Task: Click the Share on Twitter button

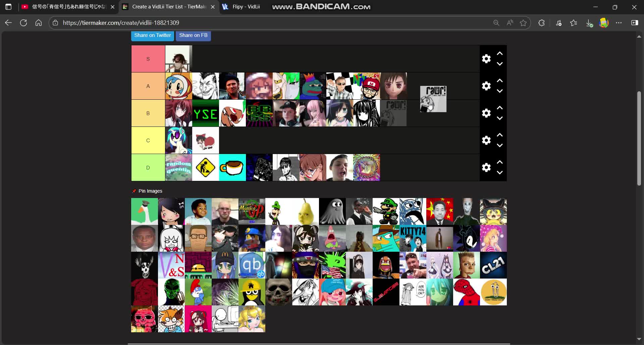Action: point(152,35)
